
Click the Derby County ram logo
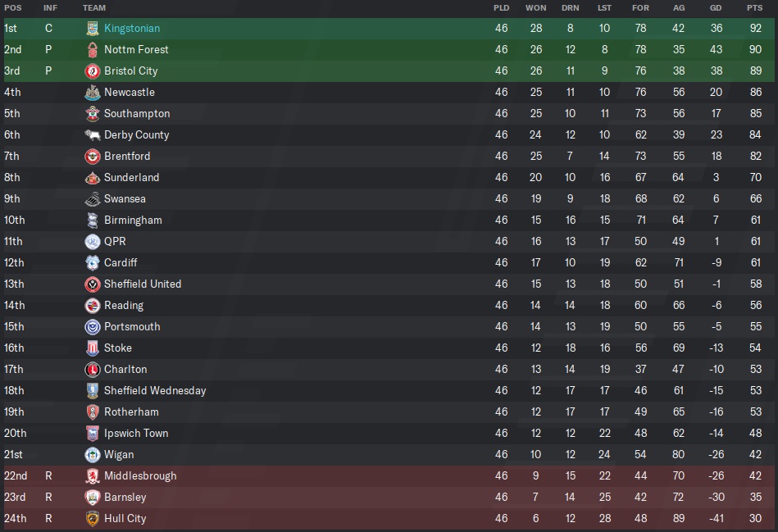(x=93, y=135)
